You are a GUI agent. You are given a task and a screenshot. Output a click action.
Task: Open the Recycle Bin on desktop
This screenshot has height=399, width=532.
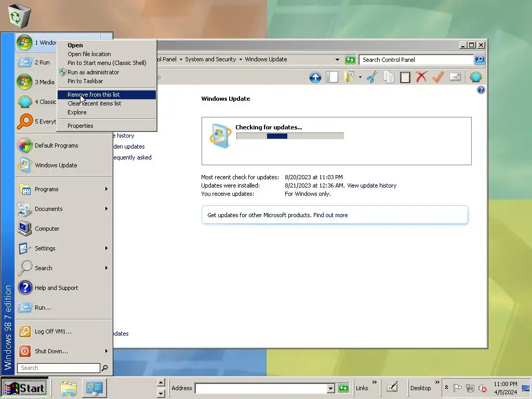click(x=19, y=16)
